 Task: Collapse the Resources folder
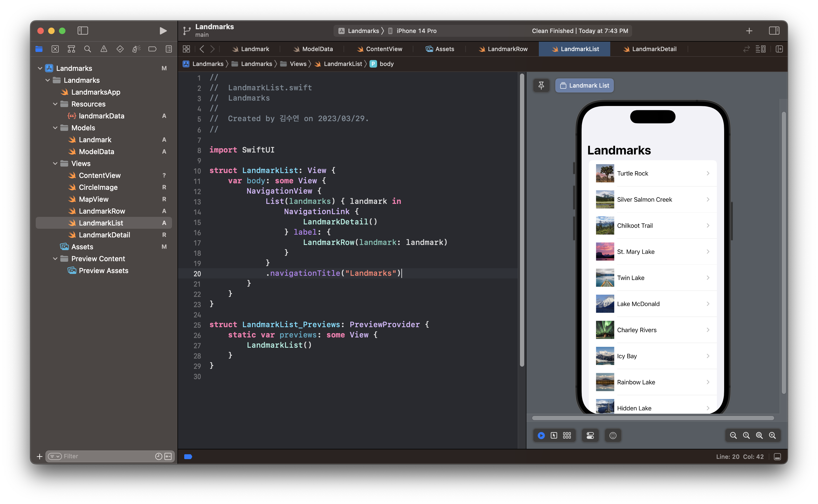(55, 104)
